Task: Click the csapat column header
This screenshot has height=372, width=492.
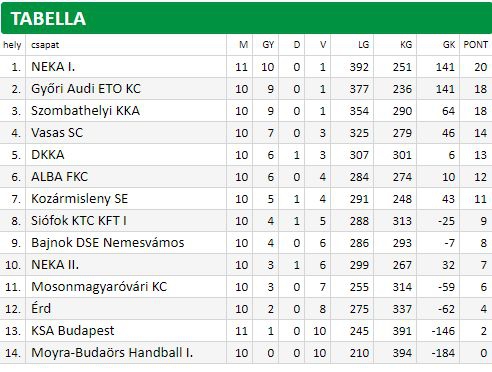Action: tap(45, 45)
